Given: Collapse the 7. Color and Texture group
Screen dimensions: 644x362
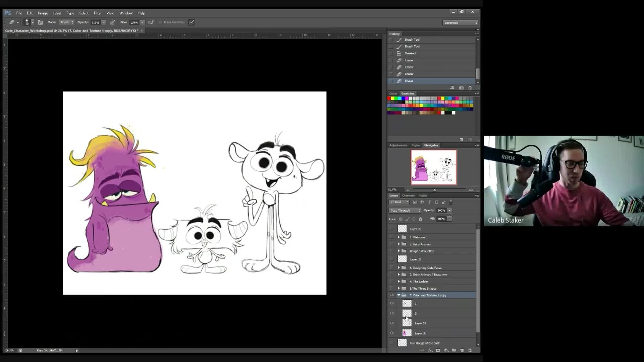Looking at the screenshot, I should 399,295.
